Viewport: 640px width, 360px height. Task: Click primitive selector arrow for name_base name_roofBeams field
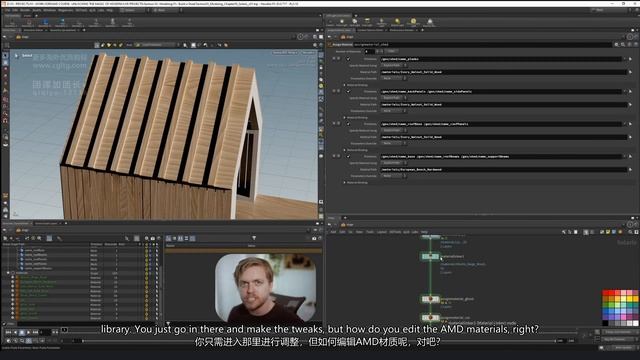click(x=630, y=156)
